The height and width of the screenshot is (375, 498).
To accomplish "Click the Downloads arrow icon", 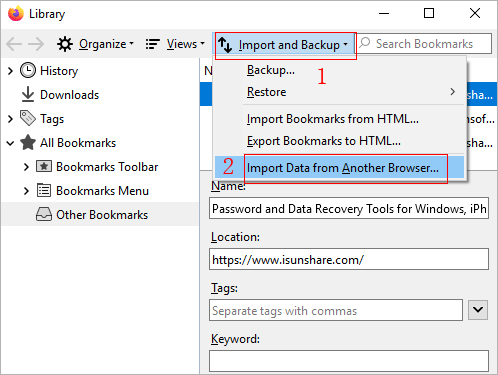I will [x=28, y=94].
